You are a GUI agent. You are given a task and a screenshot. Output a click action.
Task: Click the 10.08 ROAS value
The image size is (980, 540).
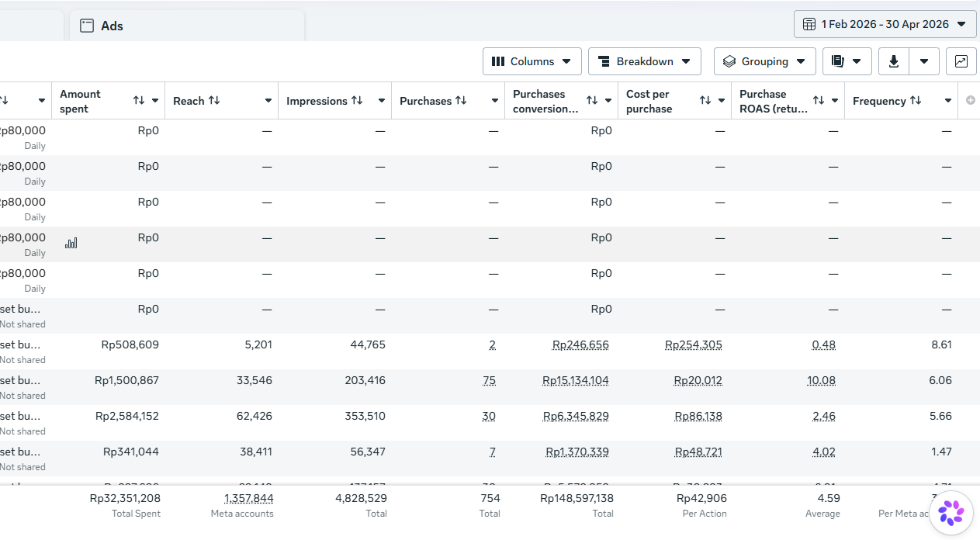pyautogui.click(x=821, y=380)
